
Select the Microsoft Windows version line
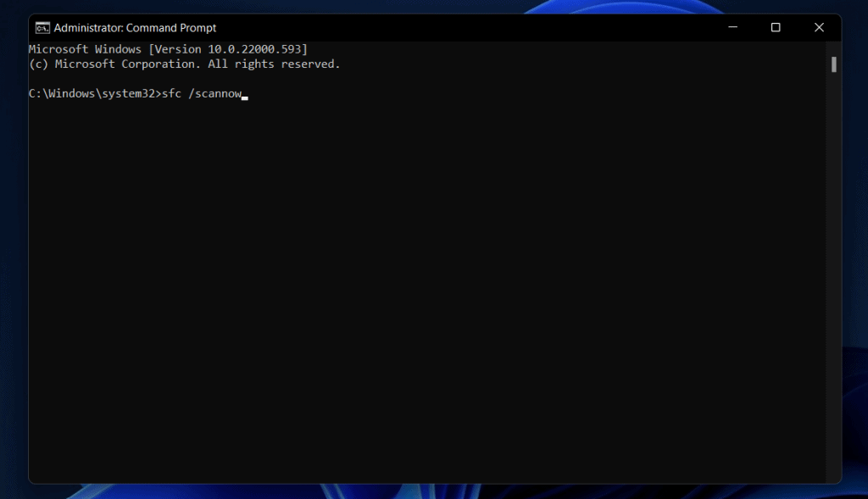point(170,48)
